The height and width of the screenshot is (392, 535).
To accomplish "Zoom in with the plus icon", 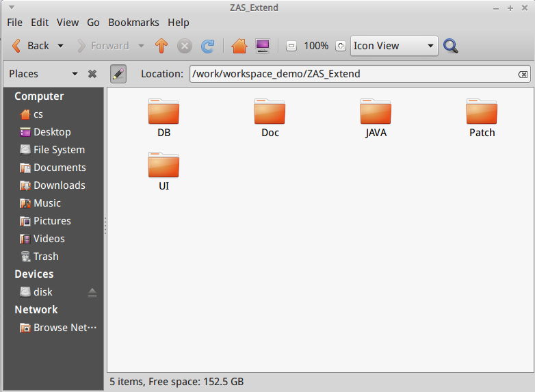I will [x=341, y=46].
